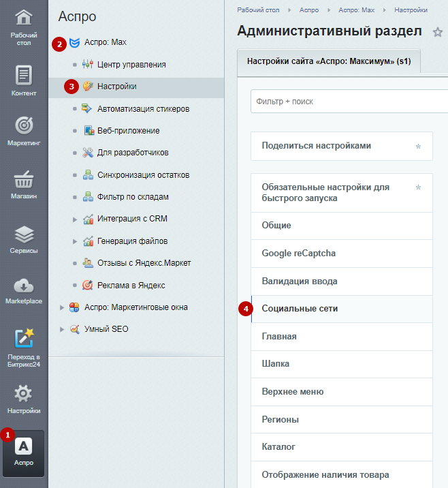The height and width of the screenshot is (488, 448).
Task: Open the Социальные сети settings section
Action: pyautogui.click(x=342, y=309)
